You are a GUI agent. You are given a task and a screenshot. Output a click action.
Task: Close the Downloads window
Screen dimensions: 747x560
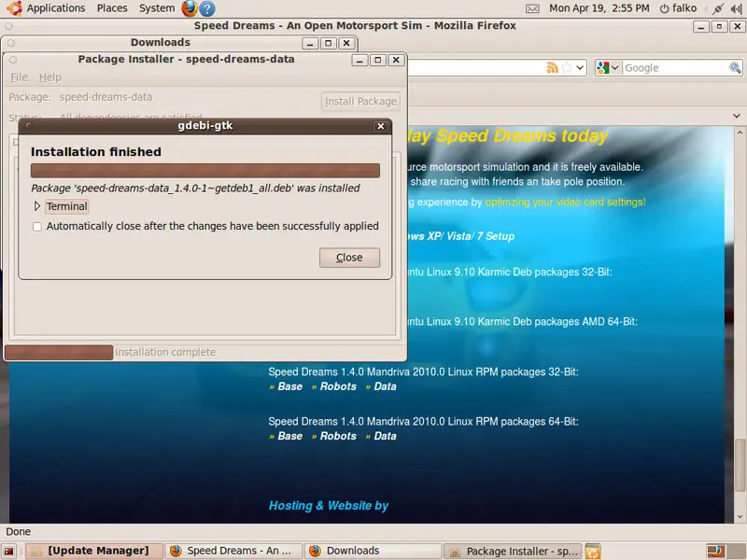point(346,43)
